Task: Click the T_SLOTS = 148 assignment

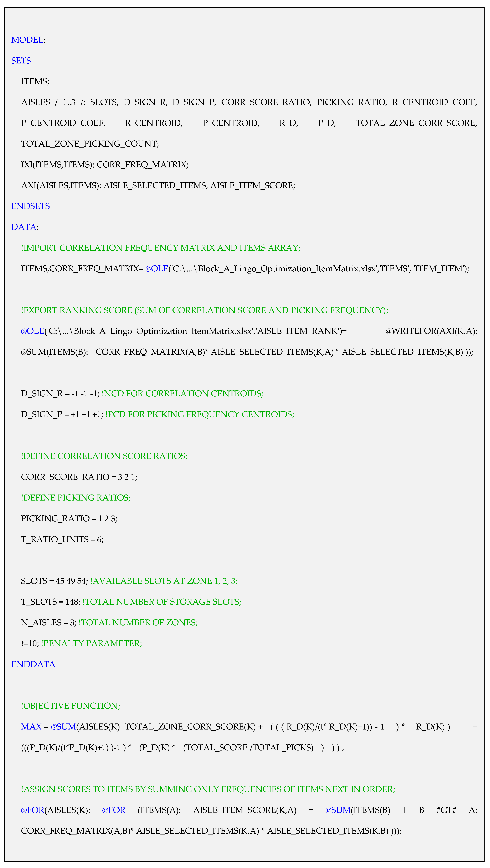Action: (x=51, y=602)
